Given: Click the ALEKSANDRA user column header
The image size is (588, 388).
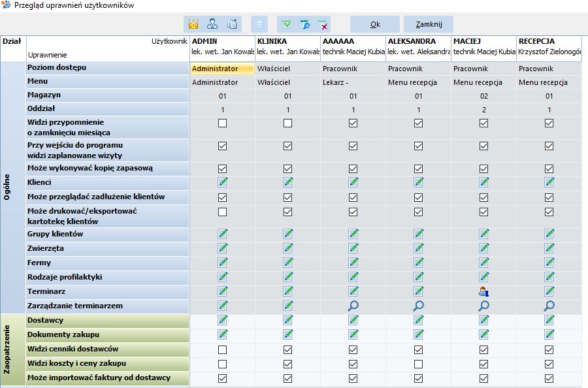Looking at the screenshot, I should pyautogui.click(x=419, y=48).
